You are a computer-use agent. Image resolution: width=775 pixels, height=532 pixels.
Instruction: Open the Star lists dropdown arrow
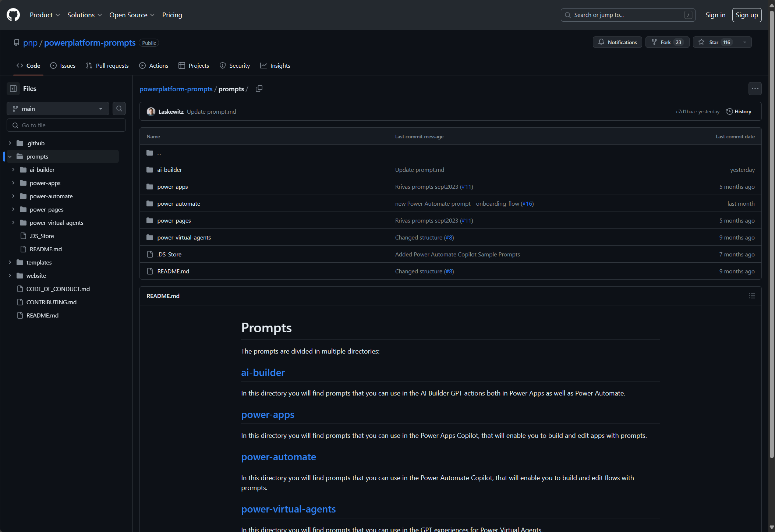click(x=745, y=42)
